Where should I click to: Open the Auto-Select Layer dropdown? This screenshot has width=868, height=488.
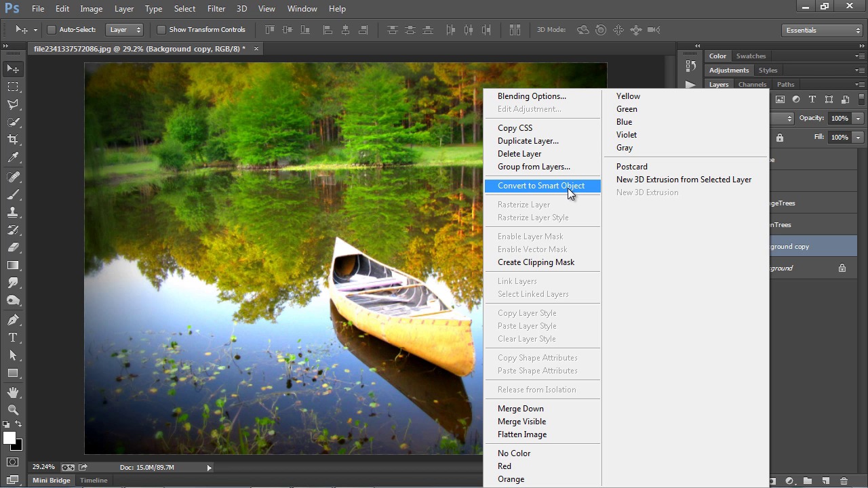click(x=125, y=30)
